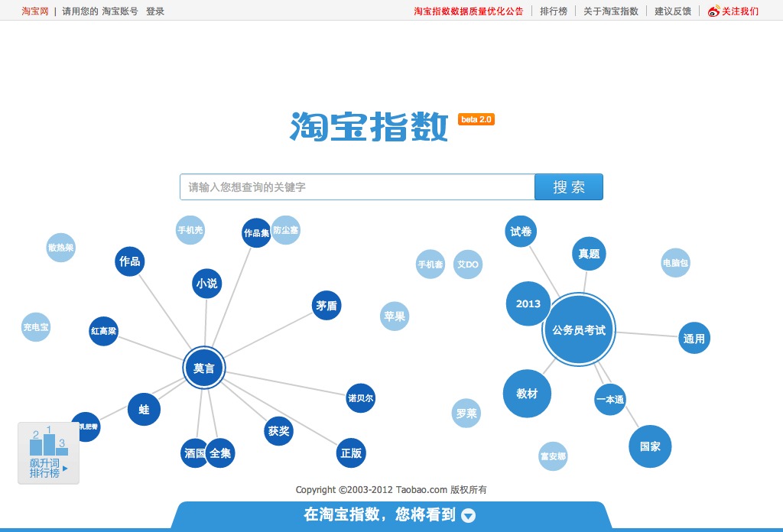
Task: Click the 苹果 light blue bubble
Action: (x=395, y=316)
